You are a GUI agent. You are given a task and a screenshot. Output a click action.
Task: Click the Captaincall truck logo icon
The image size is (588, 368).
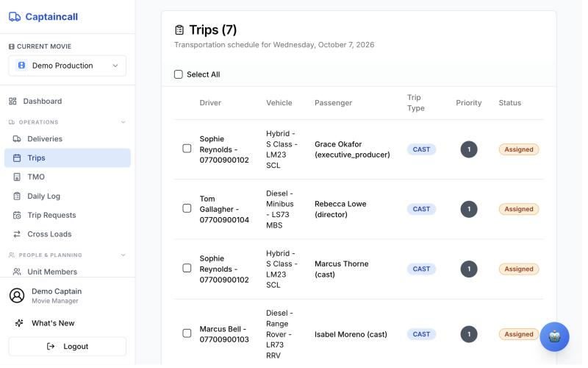coord(15,16)
